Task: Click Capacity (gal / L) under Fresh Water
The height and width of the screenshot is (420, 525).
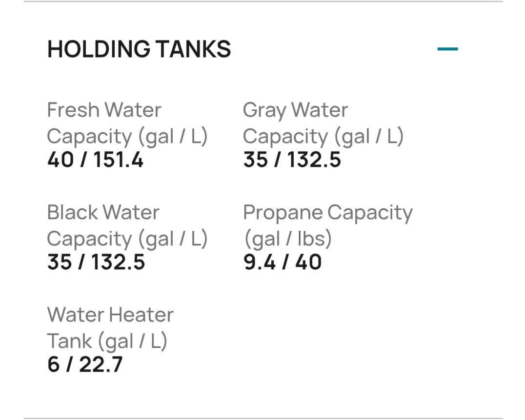Action: pyautogui.click(x=127, y=137)
